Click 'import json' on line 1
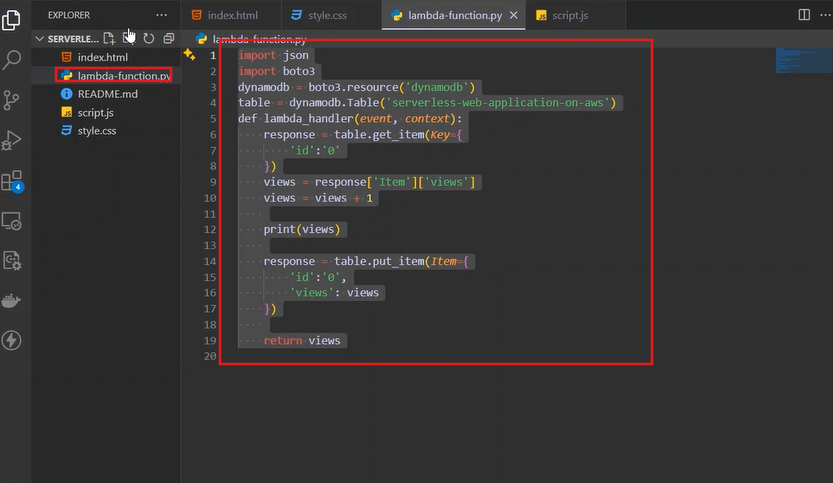Image resolution: width=833 pixels, height=483 pixels. pos(273,55)
